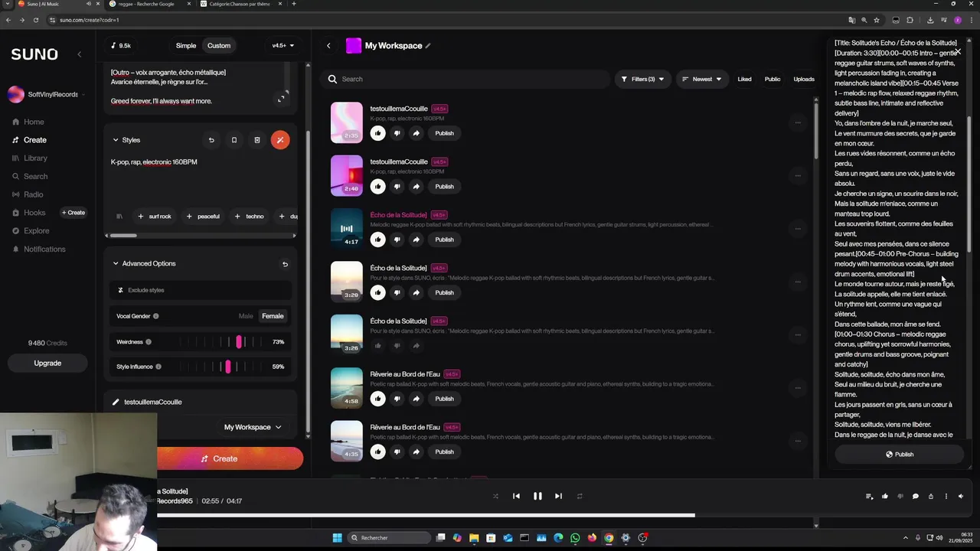Show the info tooltip beside Weirdness
This screenshot has height=551, width=980.
tap(149, 342)
